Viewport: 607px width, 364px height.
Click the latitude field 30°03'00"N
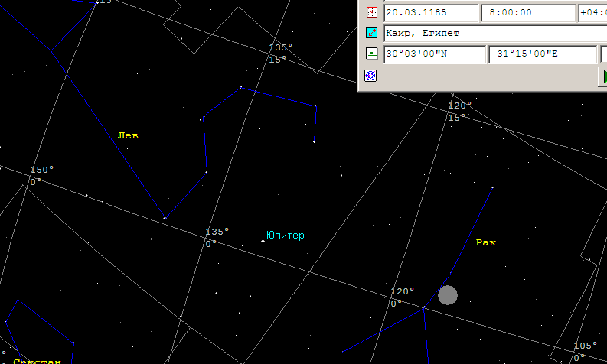coord(435,54)
